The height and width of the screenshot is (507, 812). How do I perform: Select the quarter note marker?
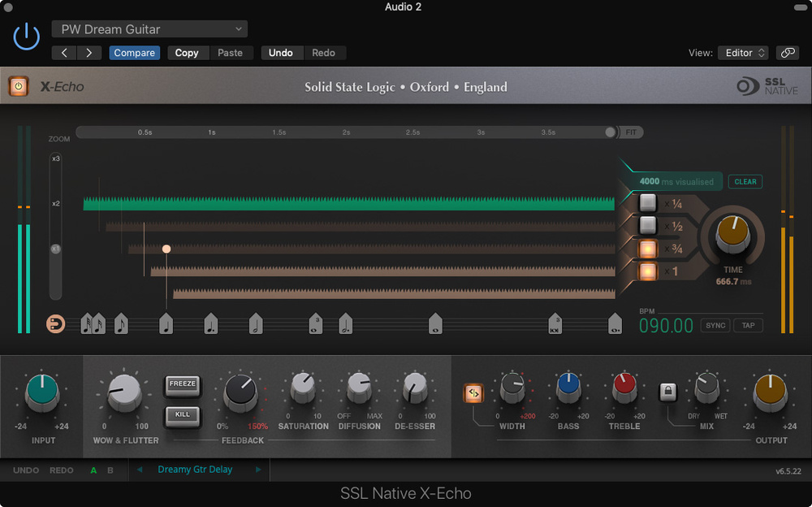click(166, 323)
